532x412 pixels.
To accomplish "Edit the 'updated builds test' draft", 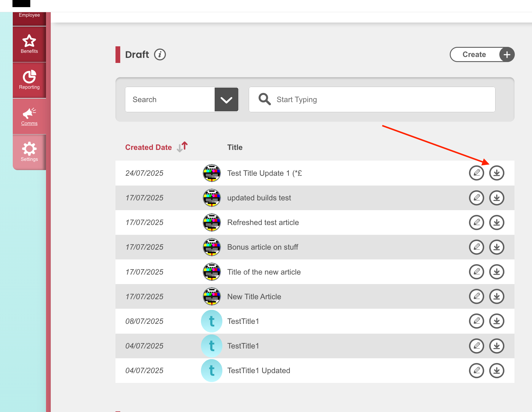I will coord(476,198).
